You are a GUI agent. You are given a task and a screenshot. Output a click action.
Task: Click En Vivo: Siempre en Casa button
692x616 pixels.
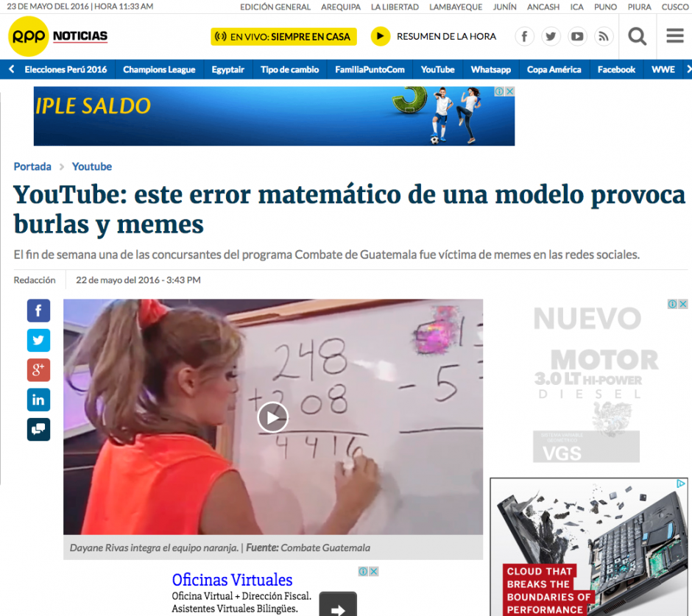coord(283,36)
